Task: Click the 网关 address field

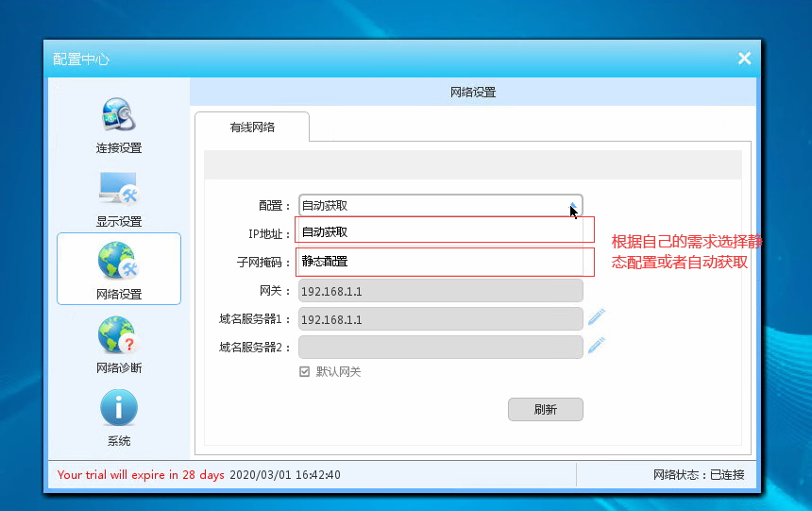Action: (440, 291)
